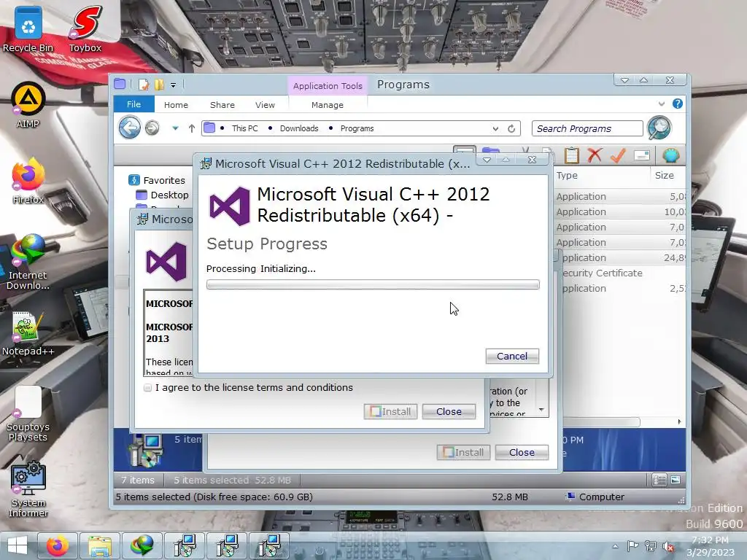Click the Explorer forward navigation arrow
This screenshot has height=560, width=747.
152,128
